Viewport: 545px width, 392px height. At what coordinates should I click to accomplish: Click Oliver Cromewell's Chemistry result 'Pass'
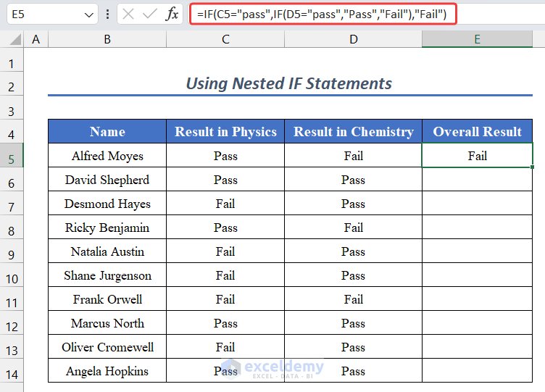tap(353, 348)
